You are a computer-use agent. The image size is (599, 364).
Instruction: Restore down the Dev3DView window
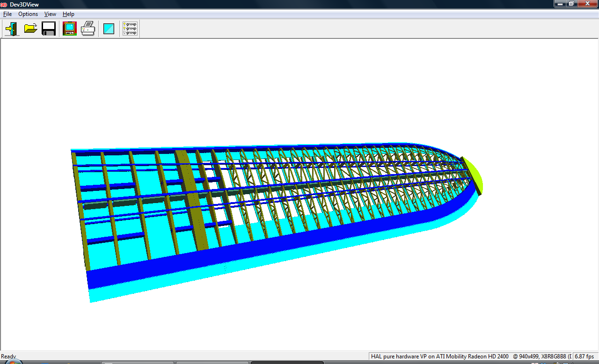tap(571, 4)
